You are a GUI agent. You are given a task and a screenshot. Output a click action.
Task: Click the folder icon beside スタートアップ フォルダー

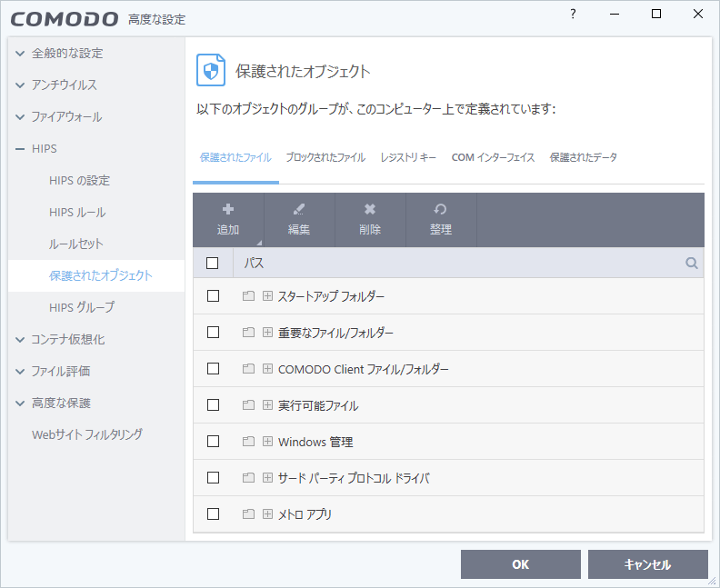click(248, 296)
